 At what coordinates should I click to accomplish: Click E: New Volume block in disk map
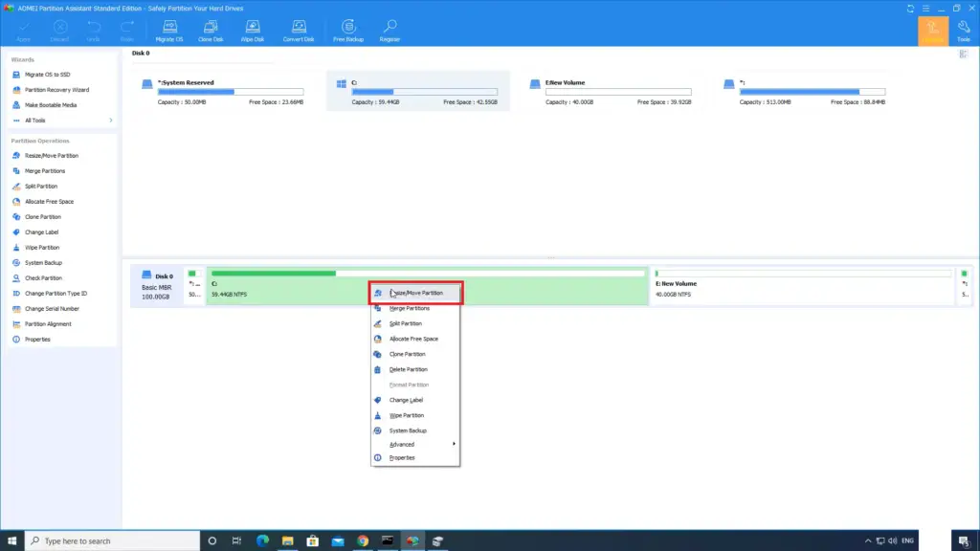pyautogui.click(x=803, y=286)
